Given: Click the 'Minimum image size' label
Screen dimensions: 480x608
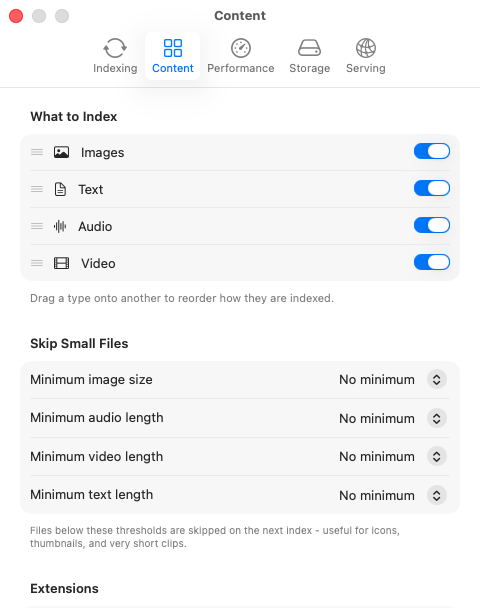Looking at the screenshot, I should (92, 380).
